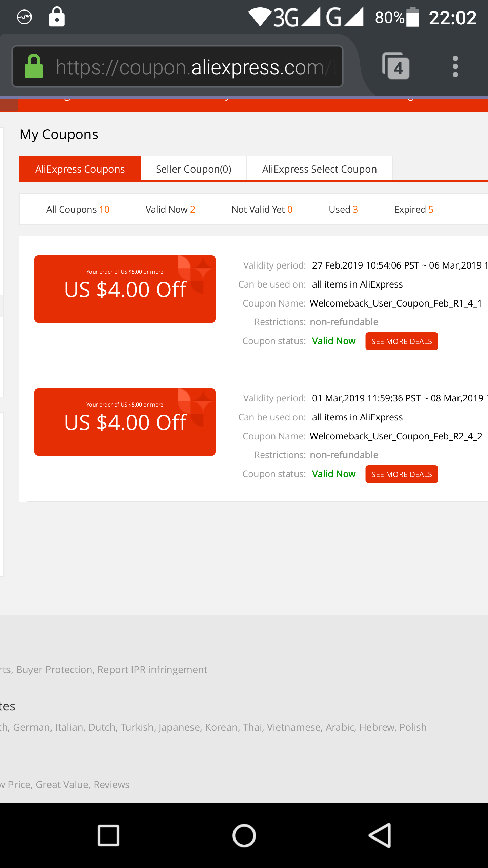
Task: Click SEE MORE DEALS for R1_4_1 coupon
Action: 402,341
